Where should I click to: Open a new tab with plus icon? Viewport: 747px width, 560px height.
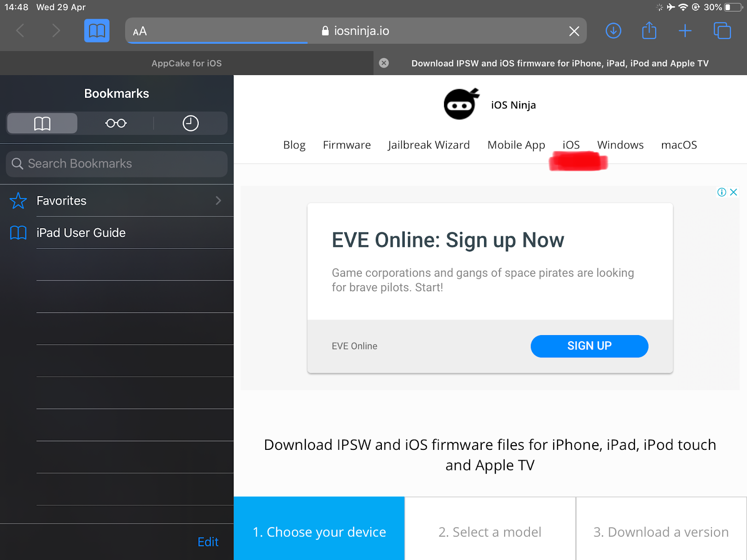pos(685,30)
